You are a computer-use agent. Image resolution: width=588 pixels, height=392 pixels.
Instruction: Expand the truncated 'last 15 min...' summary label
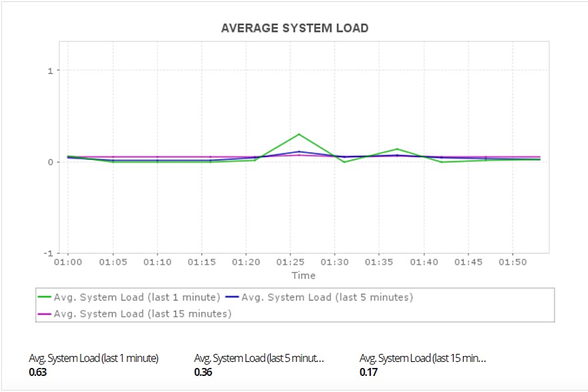pos(424,357)
